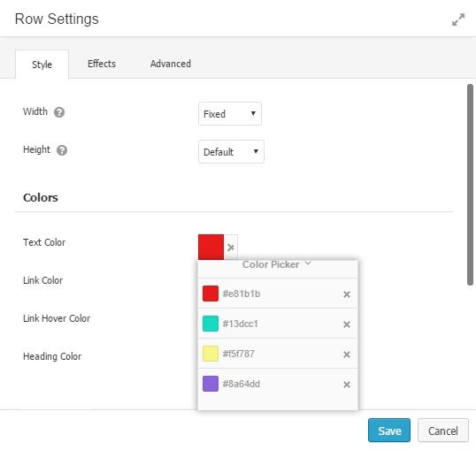Remove the #f5f787 color preset

347,355
